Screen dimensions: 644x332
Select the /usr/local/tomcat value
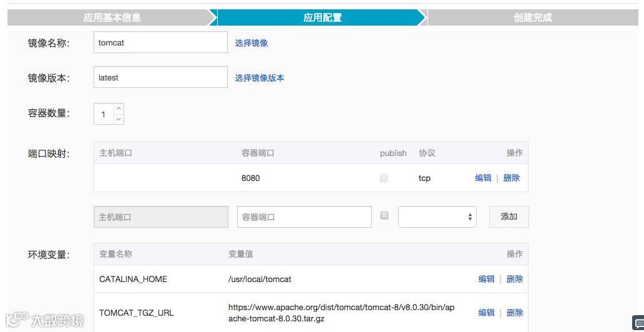click(260, 279)
